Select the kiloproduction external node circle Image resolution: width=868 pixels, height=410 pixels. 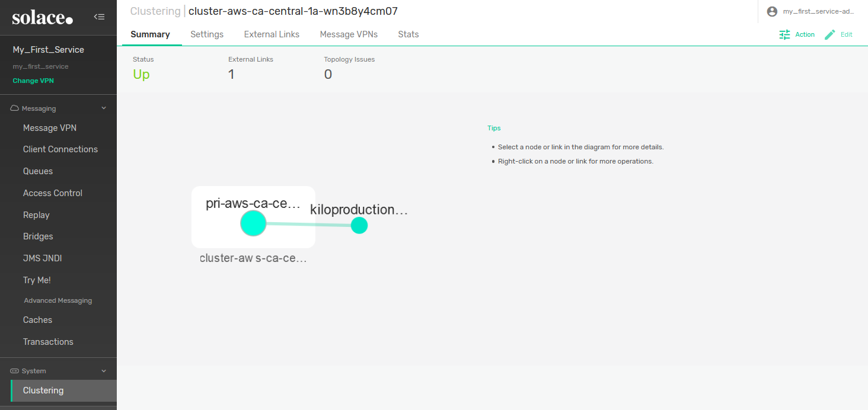[x=359, y=225]
